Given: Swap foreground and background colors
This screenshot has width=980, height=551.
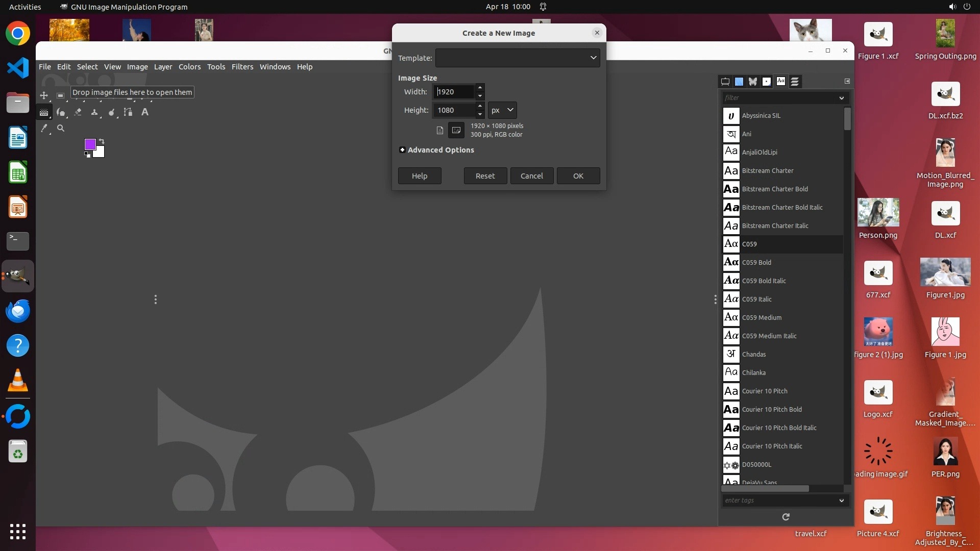Looking at the screenshot, I should pyautogui.click(x=102, y=141).
